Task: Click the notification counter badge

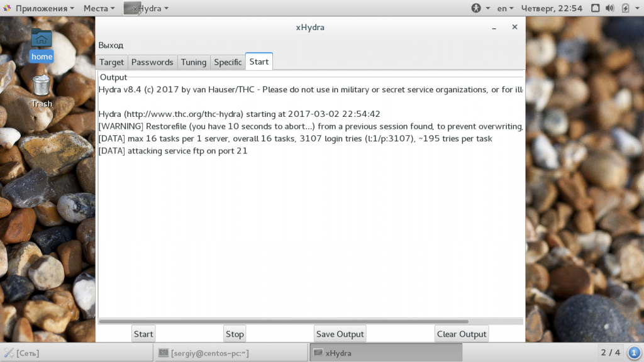Action: (x=634, y=353)
